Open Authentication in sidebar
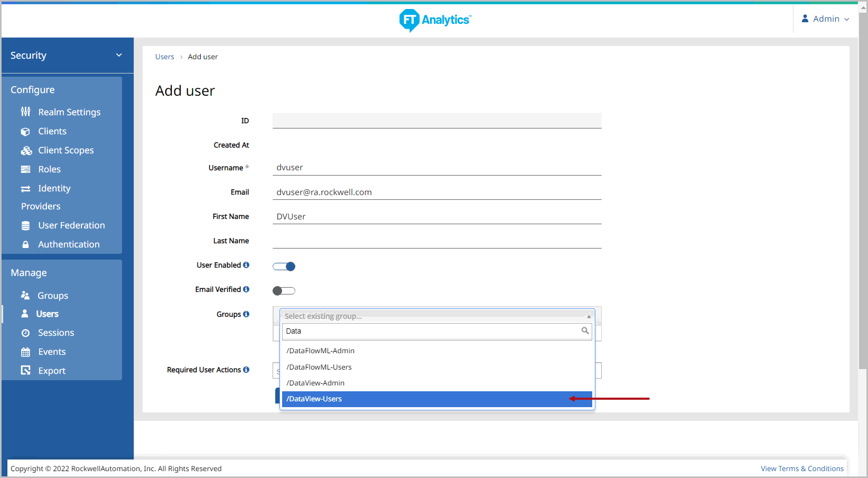 69,244
